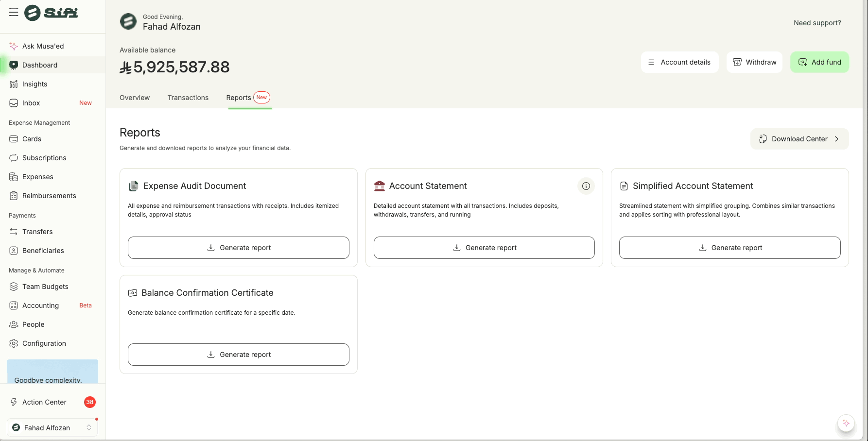Switch to the Transactions tab
The width and height of the screenshot is (868, 441).
click(x=188, y=98)
